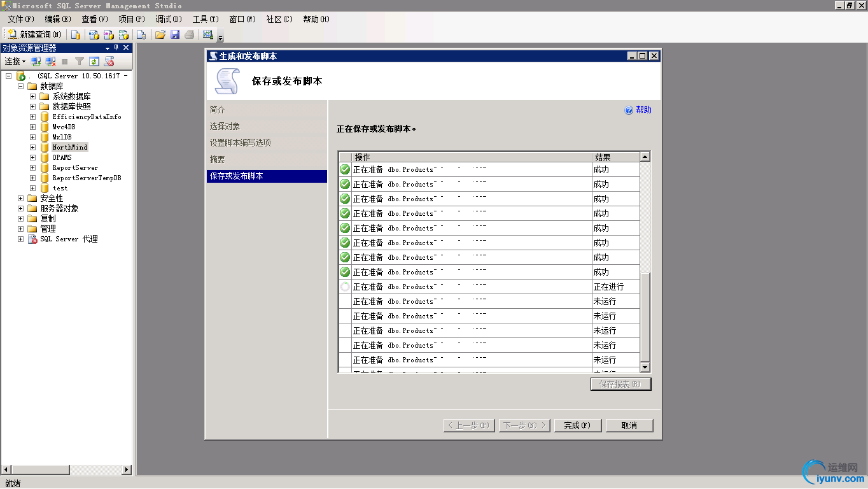Go to the 摘要 wizard step
868x489 pixels.
(218, 159)
